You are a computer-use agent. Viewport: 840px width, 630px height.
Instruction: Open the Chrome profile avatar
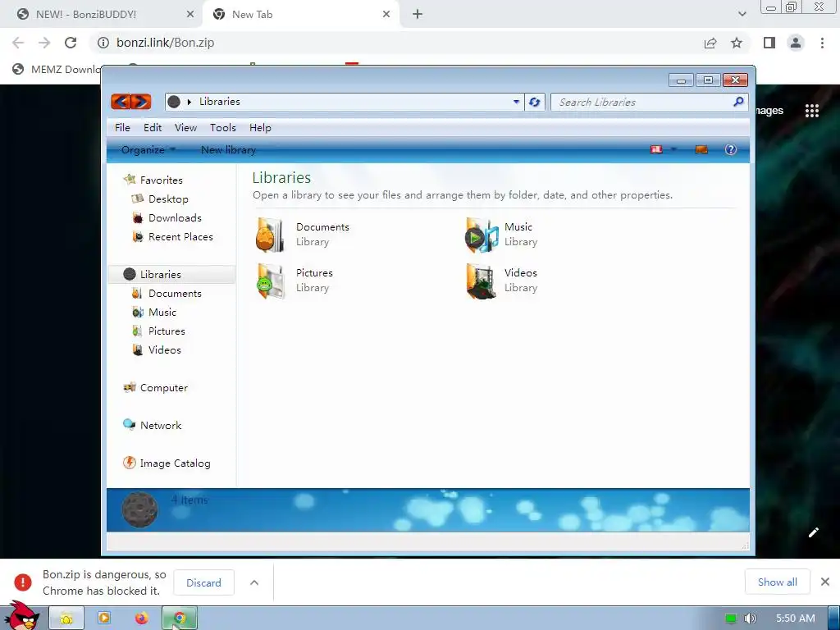(x=796, y=43)
